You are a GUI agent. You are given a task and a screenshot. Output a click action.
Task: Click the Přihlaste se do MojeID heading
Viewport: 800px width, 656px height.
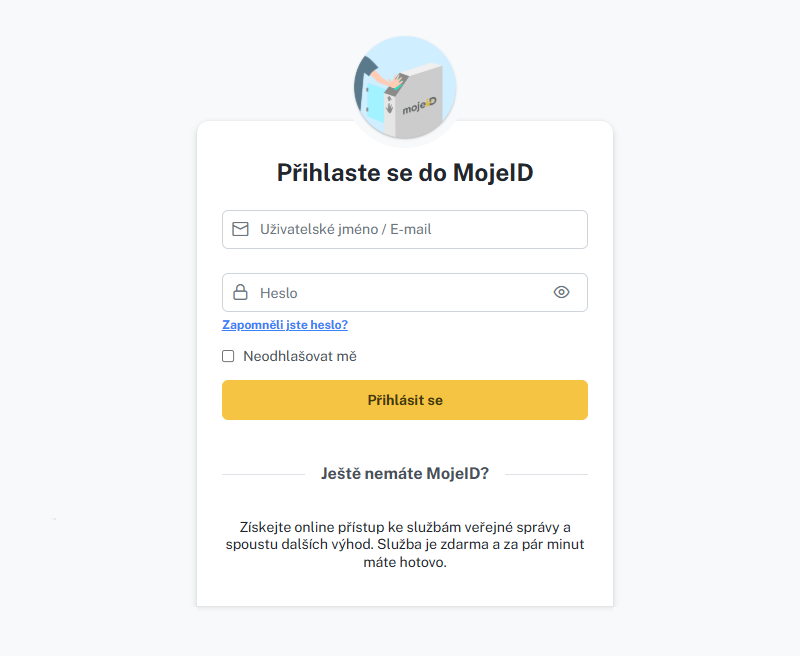pyautogui.click(x=405, y=173)
